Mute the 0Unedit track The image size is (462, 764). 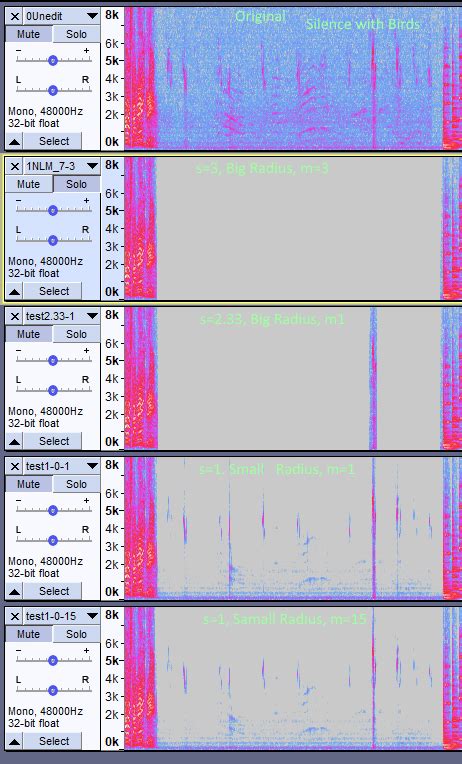click(28, 34)
